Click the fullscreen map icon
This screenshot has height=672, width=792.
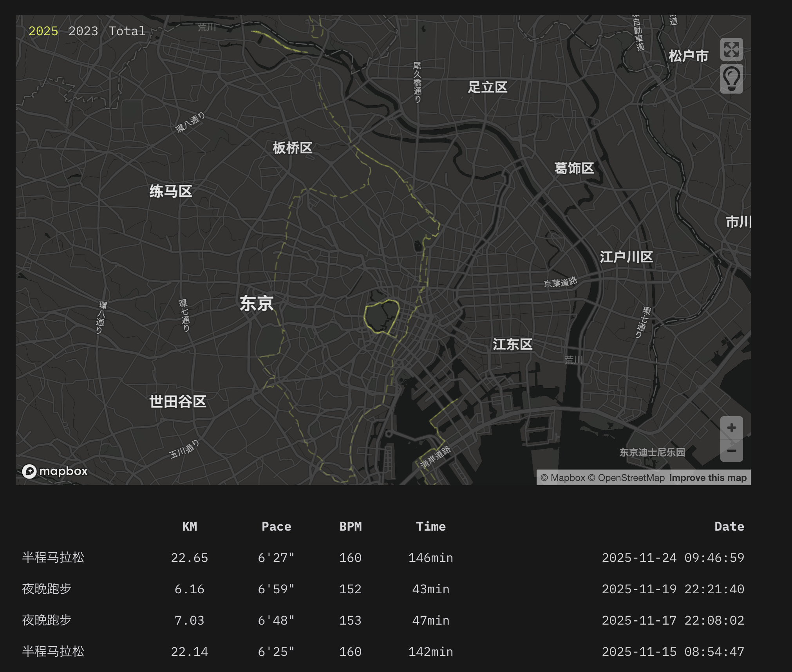tap(731, 49)
